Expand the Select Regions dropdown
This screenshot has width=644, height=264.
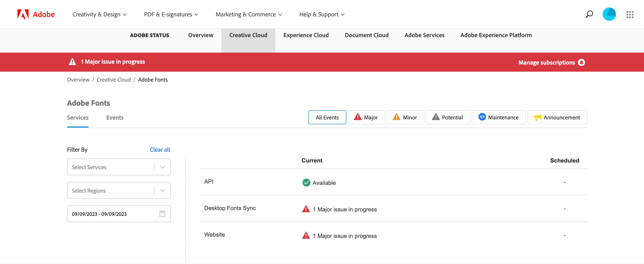162,191
